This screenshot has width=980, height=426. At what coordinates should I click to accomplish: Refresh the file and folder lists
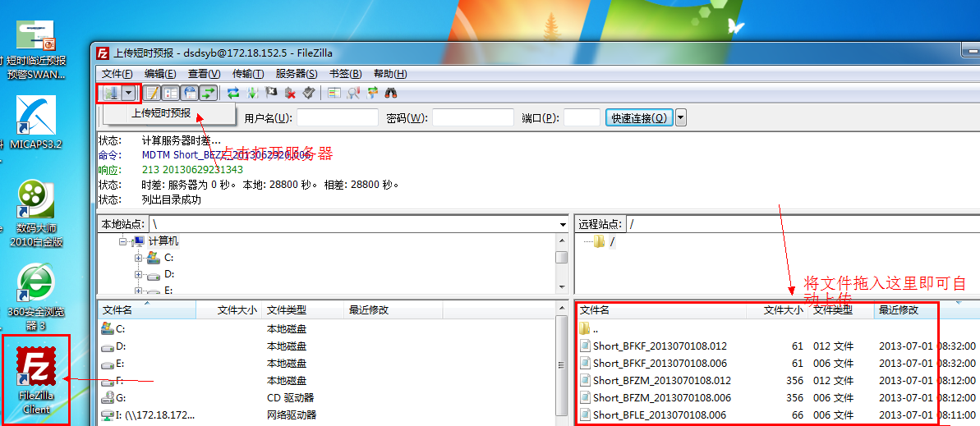click(233, 93)
